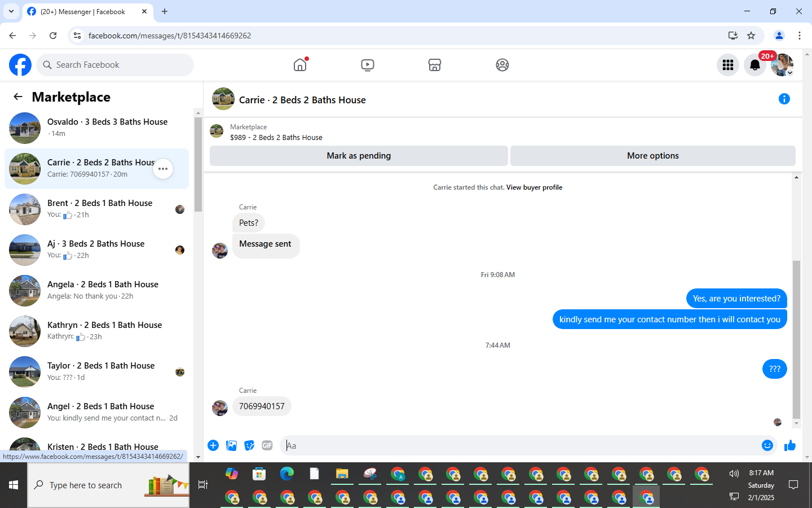Open Microsoft Edge from the taskbar
The height and width of the screenshot is (508, 812).
(x=287, y=474)
